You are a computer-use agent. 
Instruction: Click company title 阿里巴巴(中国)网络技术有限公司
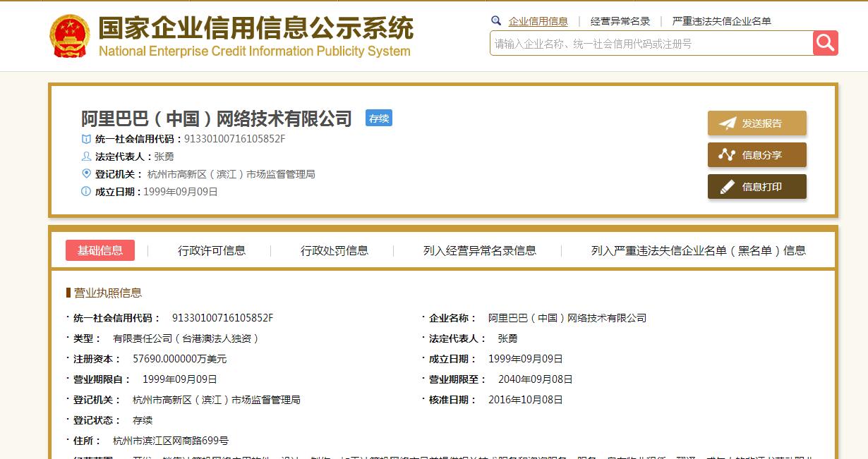217,118
